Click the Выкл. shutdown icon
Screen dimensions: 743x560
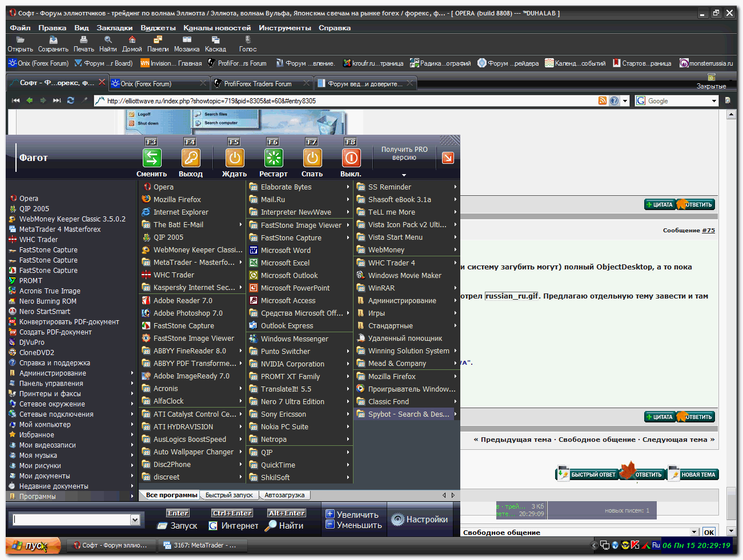(x=351, y=158)
